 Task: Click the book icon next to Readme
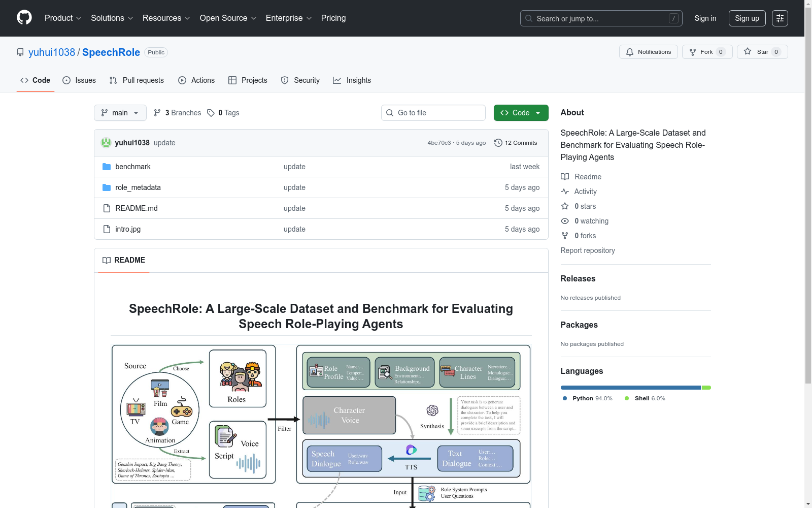click(565, 177)
